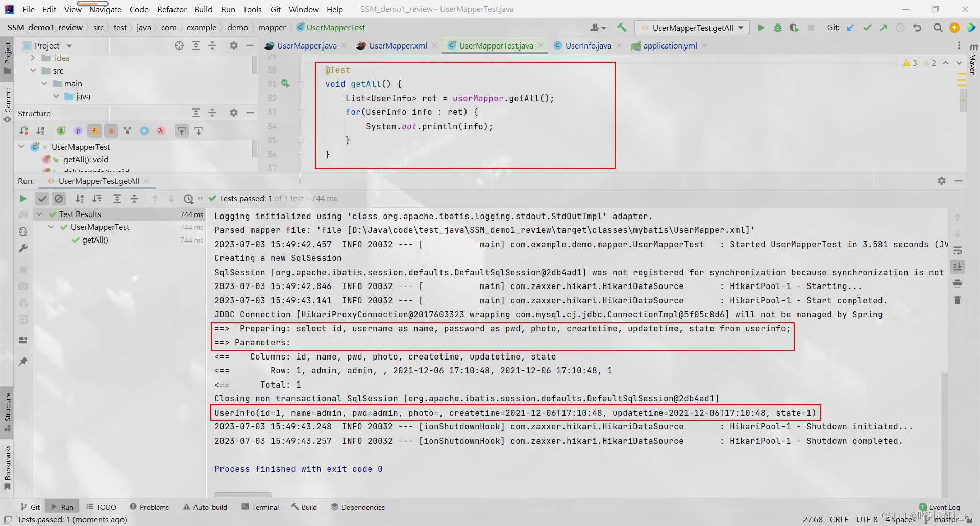Click the IDE update orange arrow icon

click(954, 28)
